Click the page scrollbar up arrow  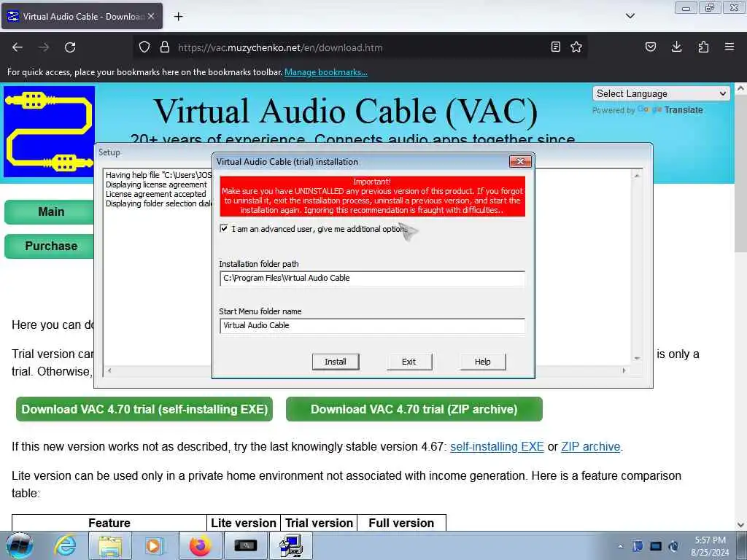coord(740,88)
